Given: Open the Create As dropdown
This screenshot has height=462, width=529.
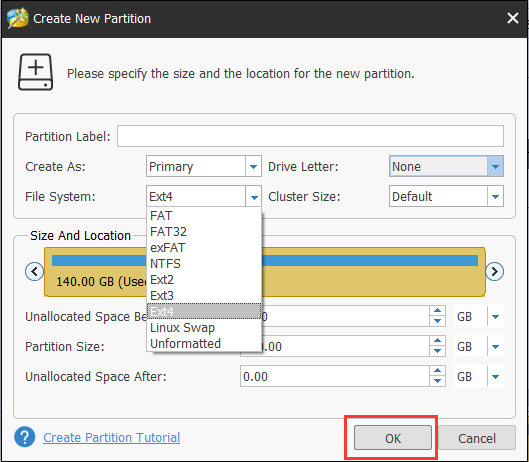Looking at the screenshot, I should click(253, 166).
